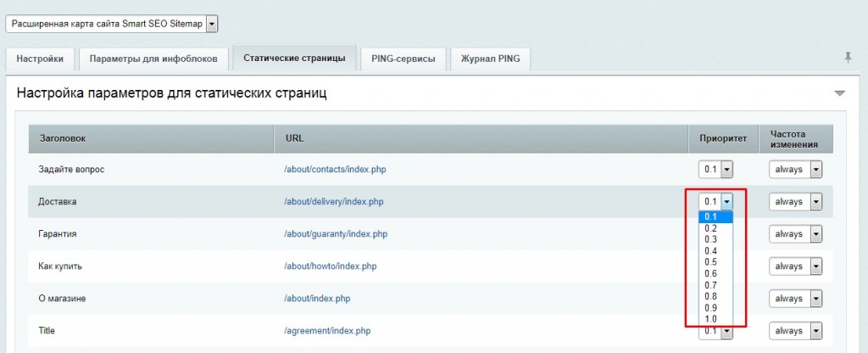Open priority dropdown for Задайте вопрос row

(x=715, y=170)
